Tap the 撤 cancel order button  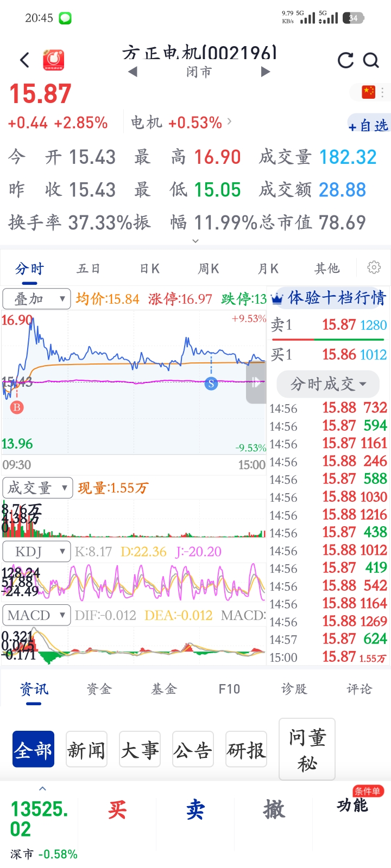point(274,809)
